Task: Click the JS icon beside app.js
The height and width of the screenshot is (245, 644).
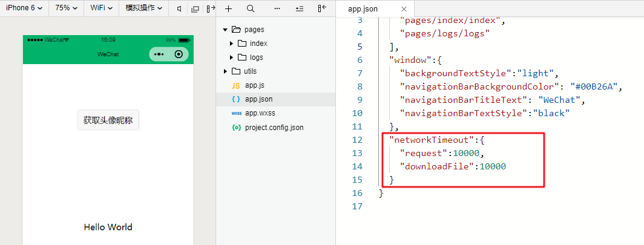Action: pos(236,86)
